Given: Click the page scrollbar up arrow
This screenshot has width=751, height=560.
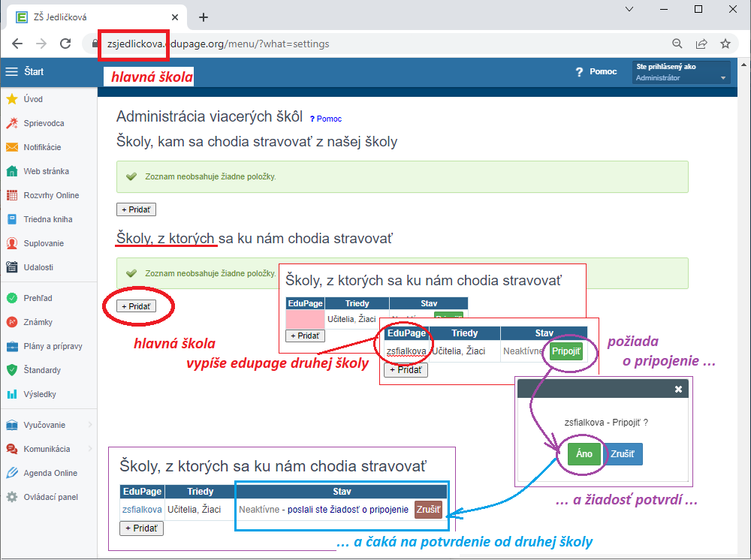Looking at the screenshot, I should tap(743, 65).
